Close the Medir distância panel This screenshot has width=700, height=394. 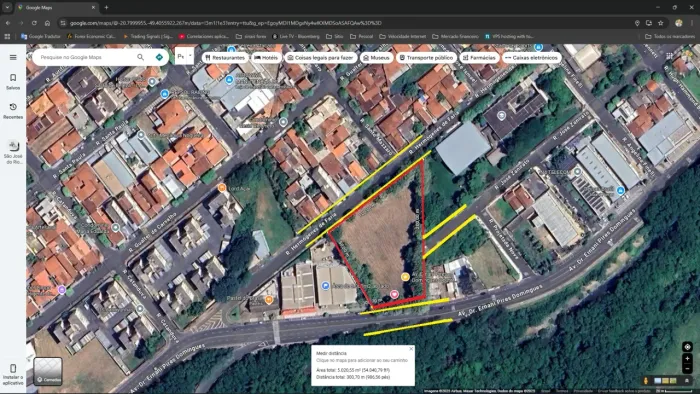411,349
